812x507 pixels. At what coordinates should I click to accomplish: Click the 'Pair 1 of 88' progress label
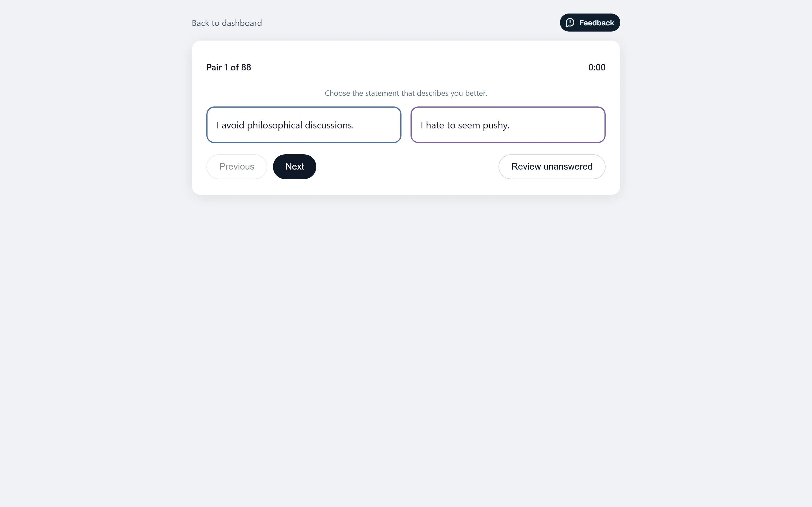pyautogui.click(x=228, y=67)
